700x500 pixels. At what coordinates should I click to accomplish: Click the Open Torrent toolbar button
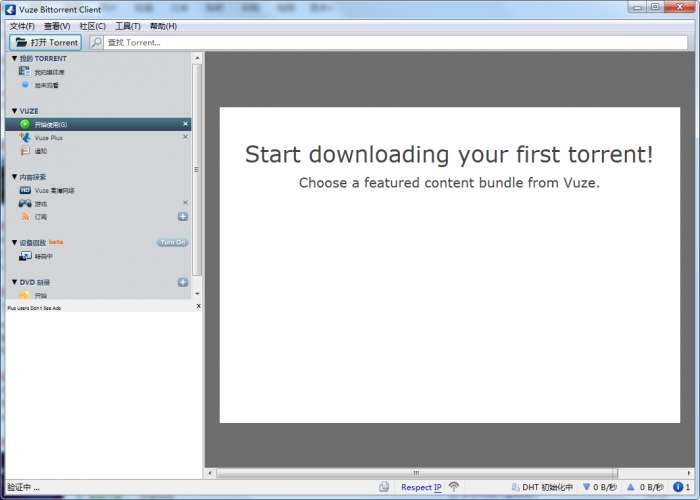[46, 42]
